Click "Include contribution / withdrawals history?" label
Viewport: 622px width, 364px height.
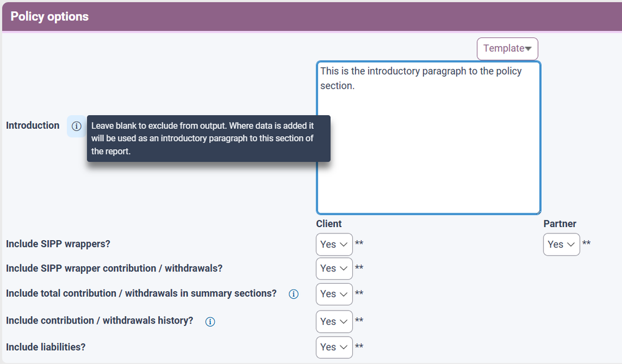click(x=100, y=321)
